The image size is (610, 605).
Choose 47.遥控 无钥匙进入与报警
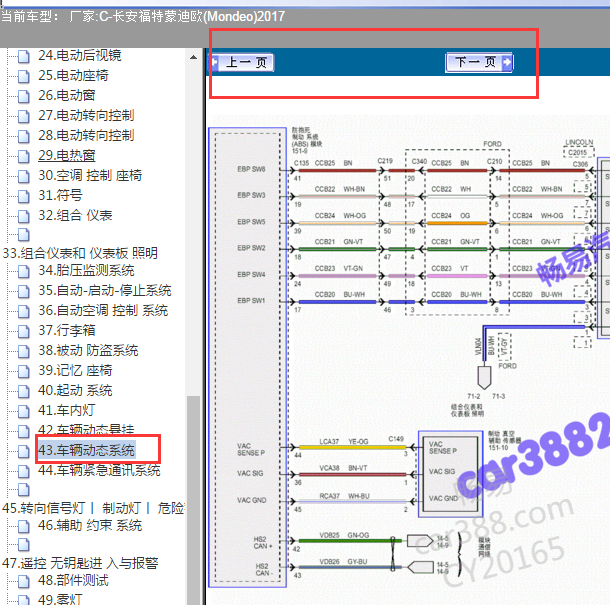pyautogui.click(x=80, y=563)
